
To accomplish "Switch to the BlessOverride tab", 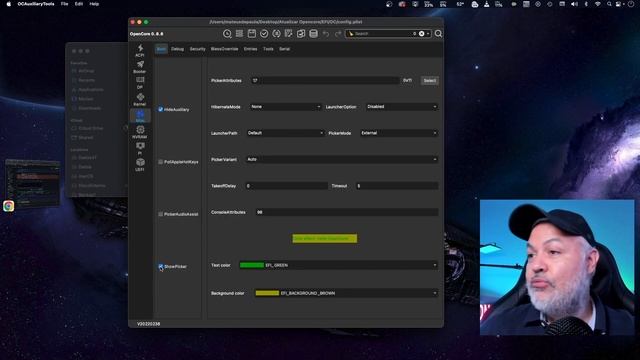I will pyautogui.click(x=224, y=49).
